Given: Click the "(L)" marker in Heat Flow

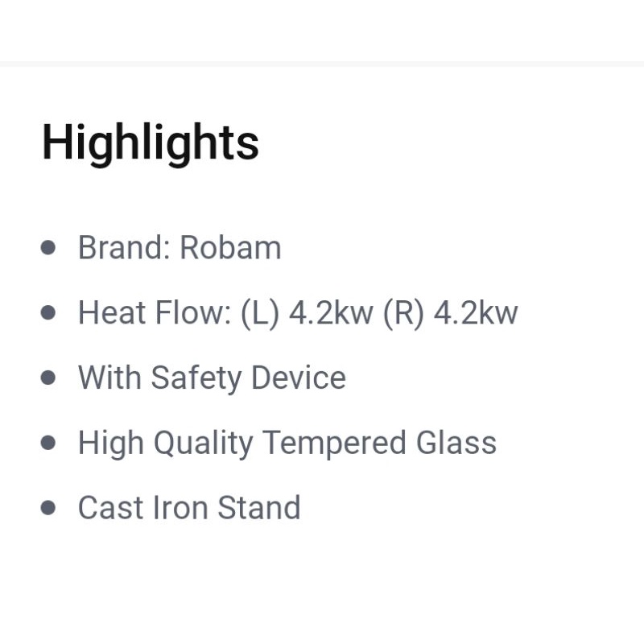Looking at the screenshot, I should pos(260,312).
